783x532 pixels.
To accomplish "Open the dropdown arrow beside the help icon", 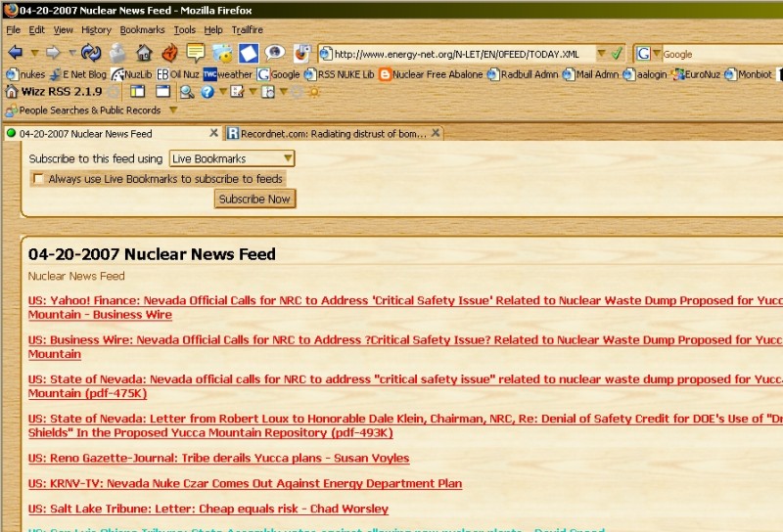I will pos(223,91).
